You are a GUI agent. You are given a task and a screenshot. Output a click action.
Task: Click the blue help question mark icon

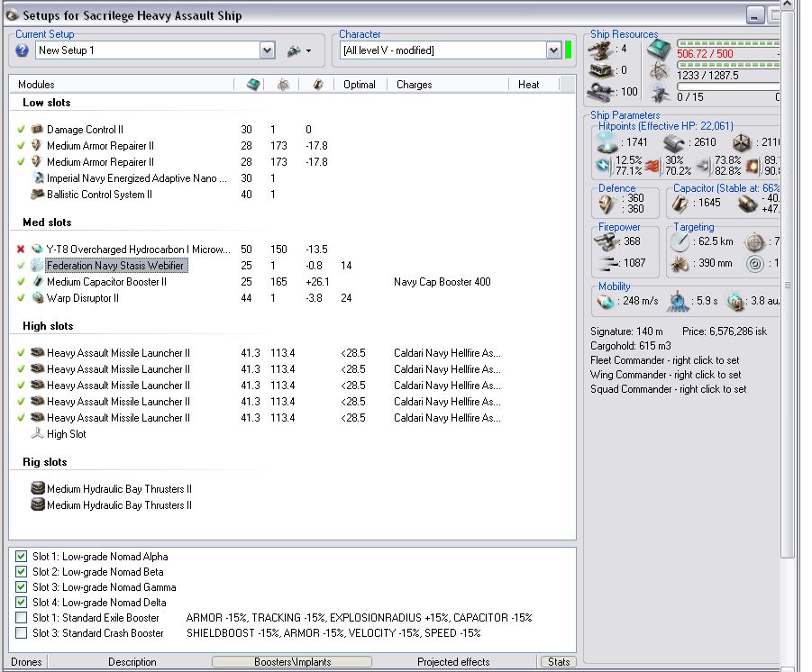tap(23, 50)
